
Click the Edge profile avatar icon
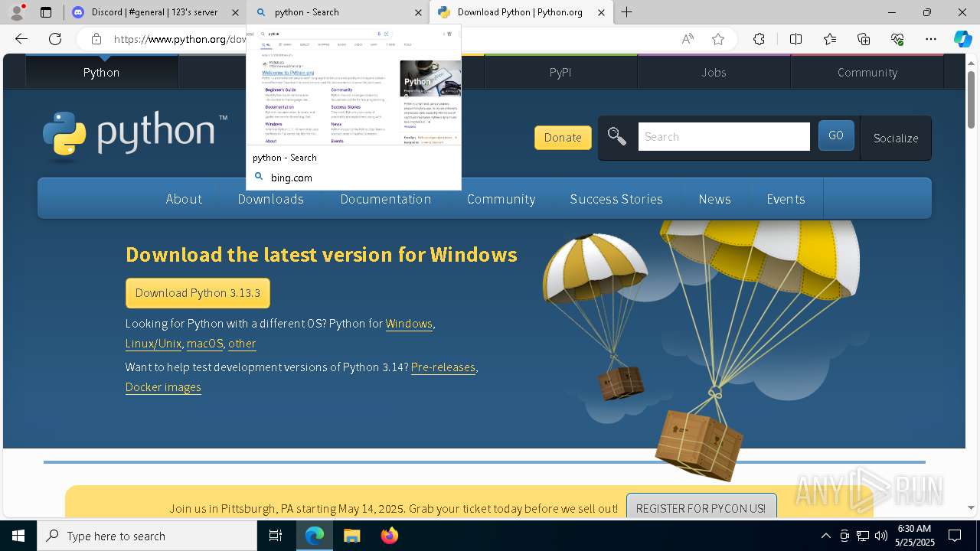pos(17,12)
